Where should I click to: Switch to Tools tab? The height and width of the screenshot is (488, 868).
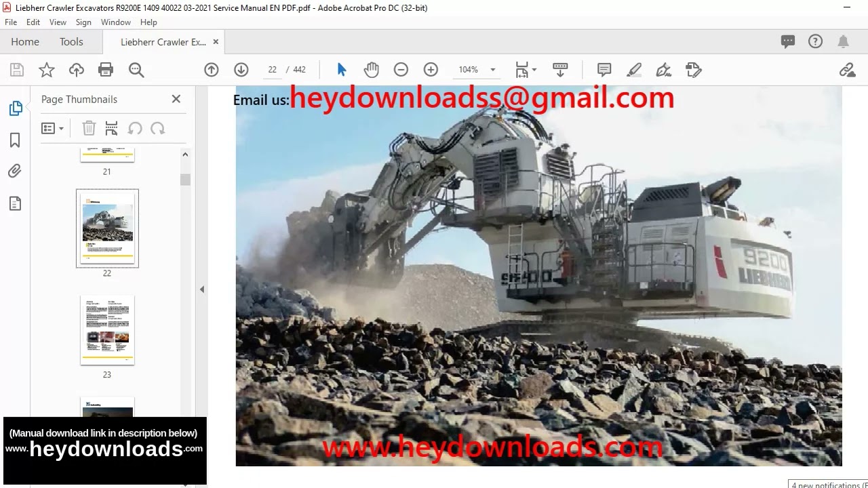[x=71, y=42]
